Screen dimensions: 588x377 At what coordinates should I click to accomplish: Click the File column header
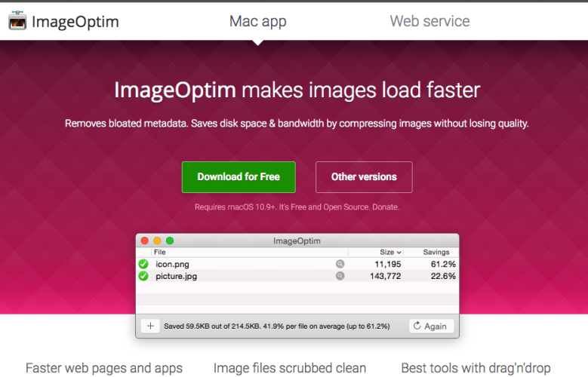click(160, 252)
